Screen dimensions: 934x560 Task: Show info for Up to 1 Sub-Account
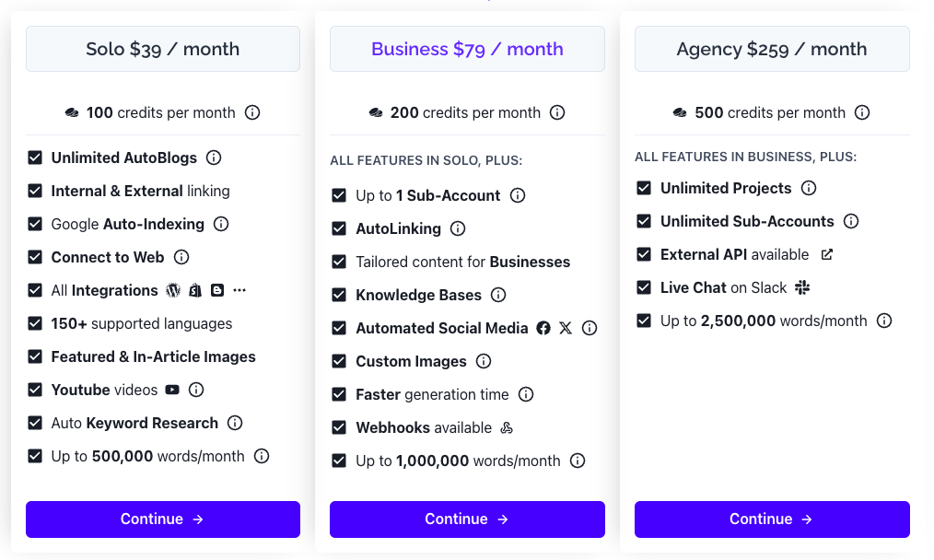518,195
